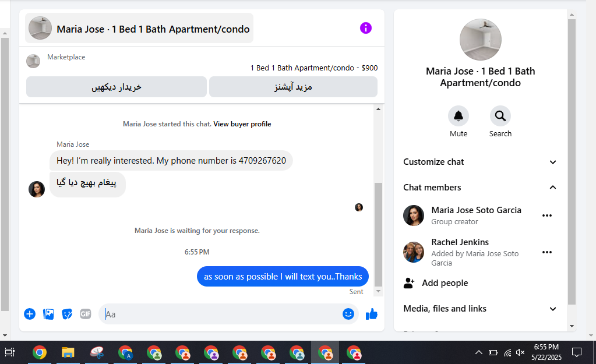Open conversation information purple icon
This screenshot has width=596, height=364.
[x=366, y=28]
